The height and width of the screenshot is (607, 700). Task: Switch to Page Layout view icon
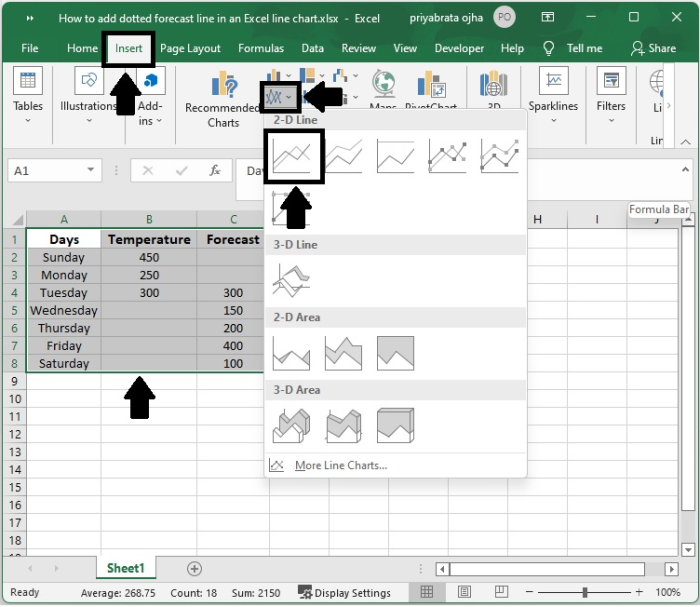[464, 592]
